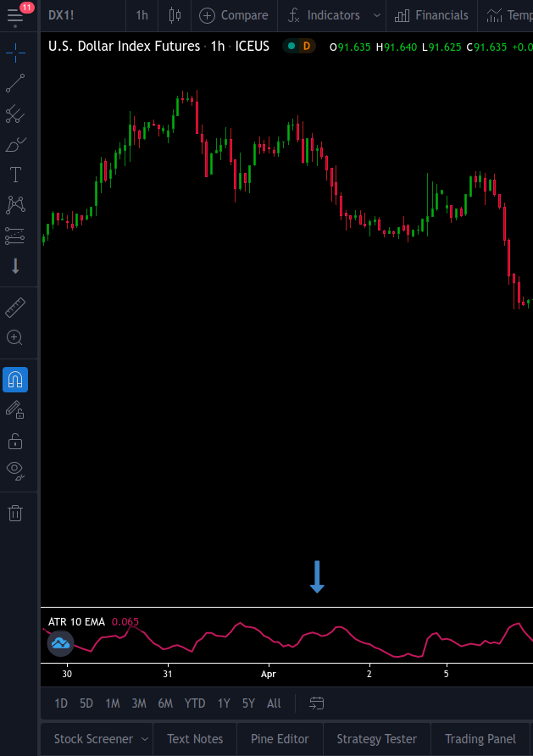Expand the Stock Screener dropdown arrow
533x756 pixels.
click(145, 739)
